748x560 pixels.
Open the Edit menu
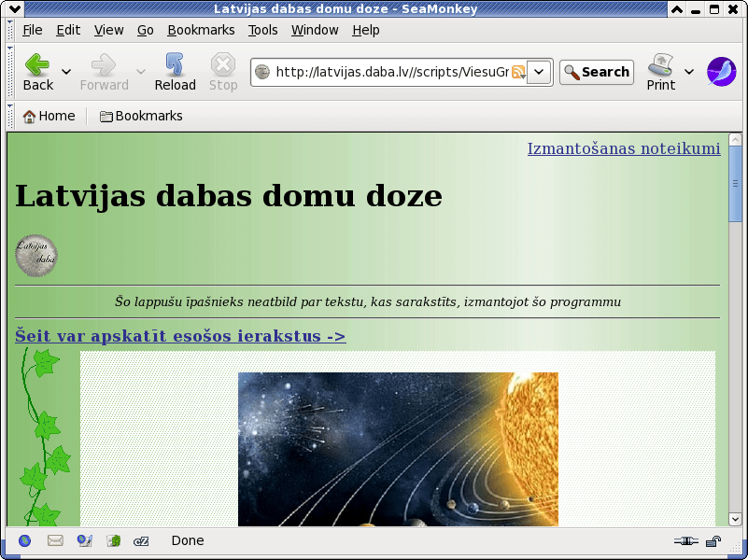[68, 30]
